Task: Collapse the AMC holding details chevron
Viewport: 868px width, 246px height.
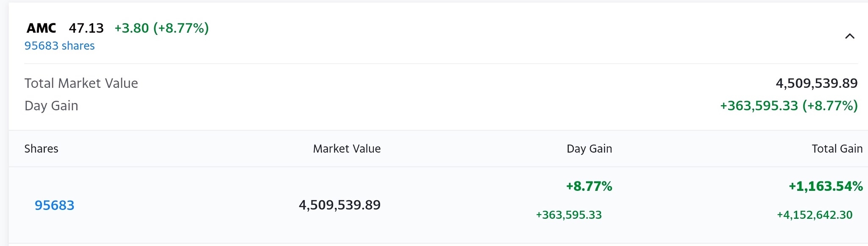Action: [849, 36]
